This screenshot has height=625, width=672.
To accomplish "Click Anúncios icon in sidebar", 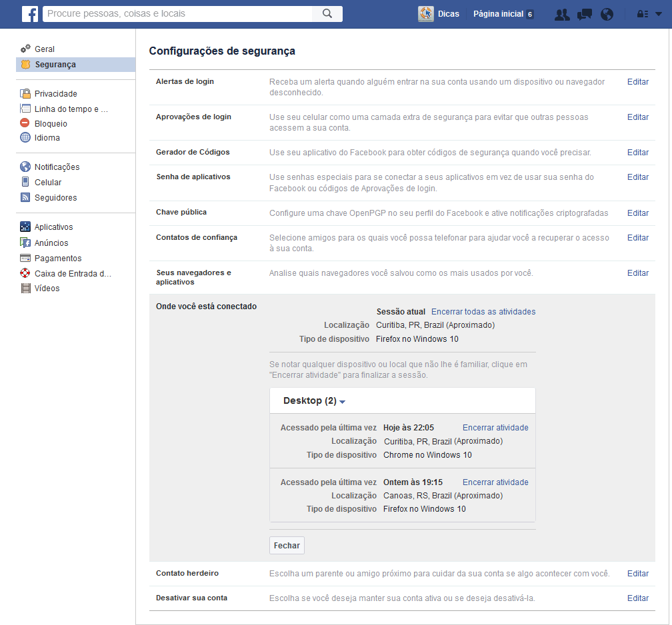I will (25, 243).
